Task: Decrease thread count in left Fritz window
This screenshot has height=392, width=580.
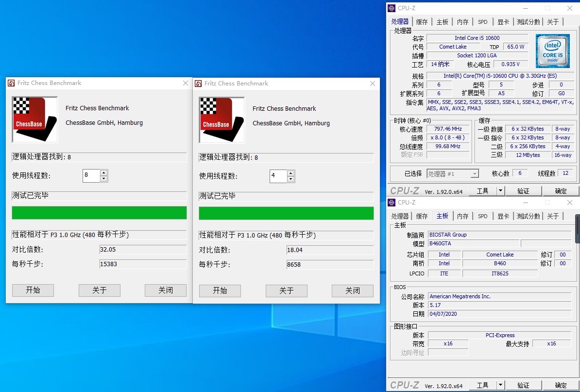Action: pyautogui.click(x=104, y=179)
